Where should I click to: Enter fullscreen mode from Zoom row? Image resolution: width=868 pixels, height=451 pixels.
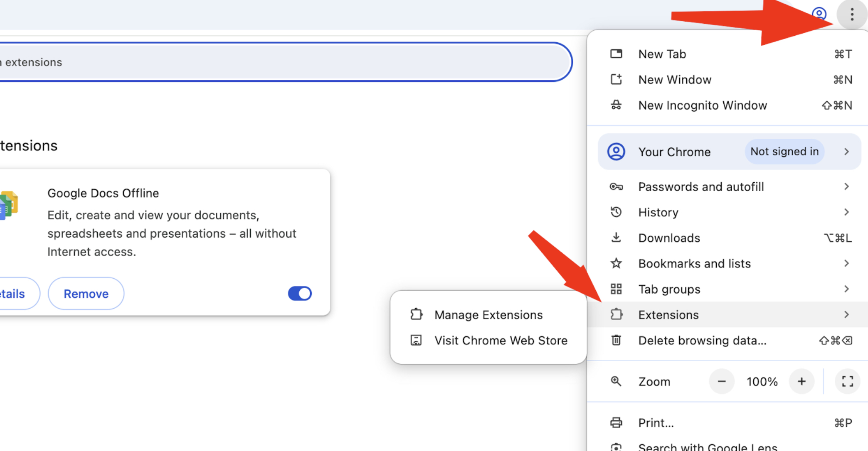click(x=848, y=381)
